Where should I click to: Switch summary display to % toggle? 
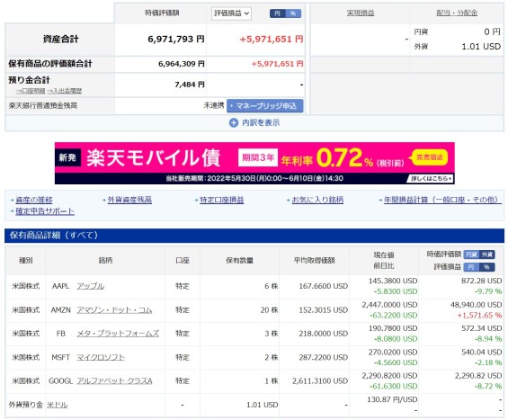[293, 13]
